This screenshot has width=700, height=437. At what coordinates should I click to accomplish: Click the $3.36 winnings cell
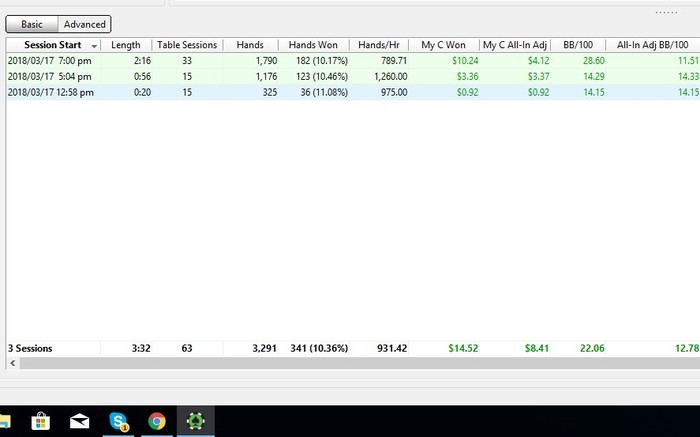[x=467, y=76]
